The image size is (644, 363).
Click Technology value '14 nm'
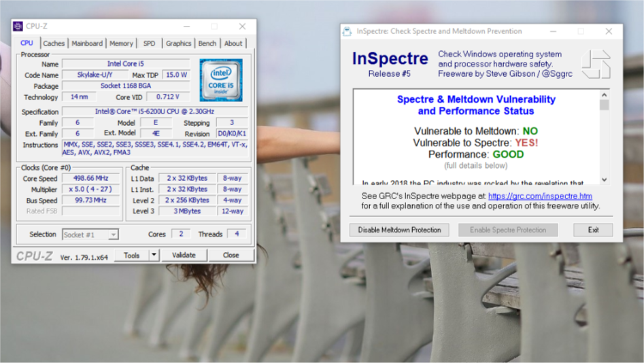(x=80, y=97)
